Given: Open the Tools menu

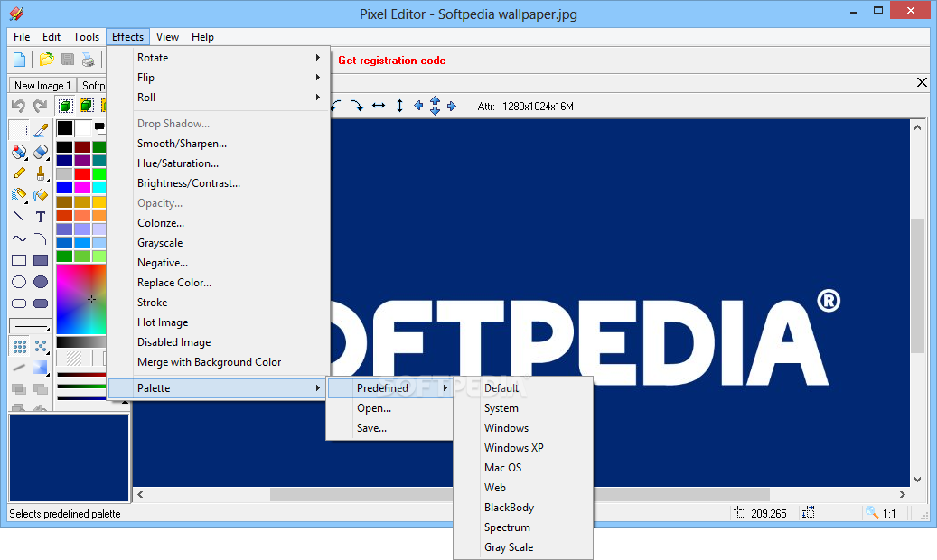Looking at the screenshot, I should coord(86,36).
